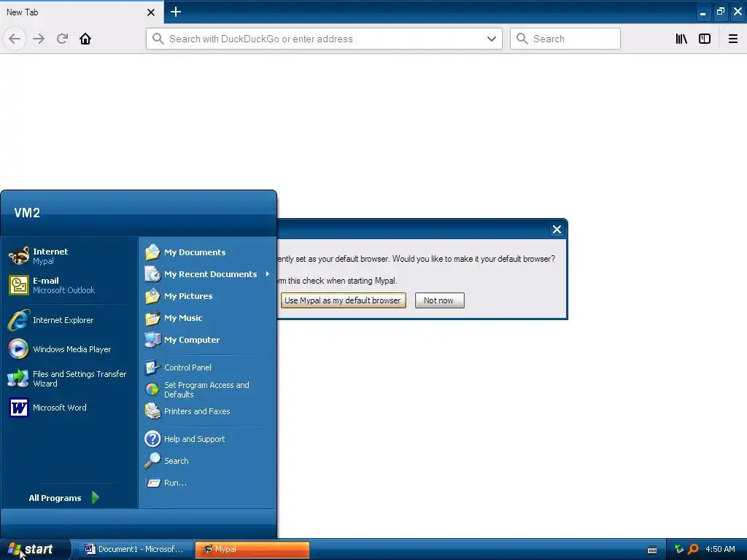Open My Computer
This screenshot has height=560, width=747.
(x=208, y=340)
